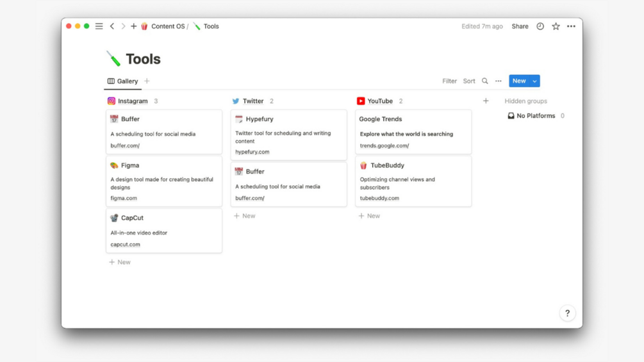The width and height of the screenshot is (644, 362).
Task: Click the tubebuddy.com link
Action: click(x=379, y=198)
